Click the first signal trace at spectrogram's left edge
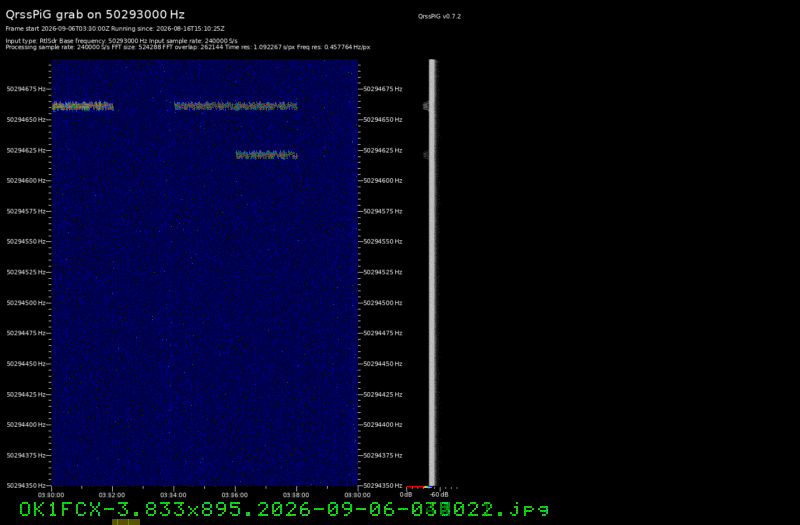800x525 pixels. (x=83, y=106)
